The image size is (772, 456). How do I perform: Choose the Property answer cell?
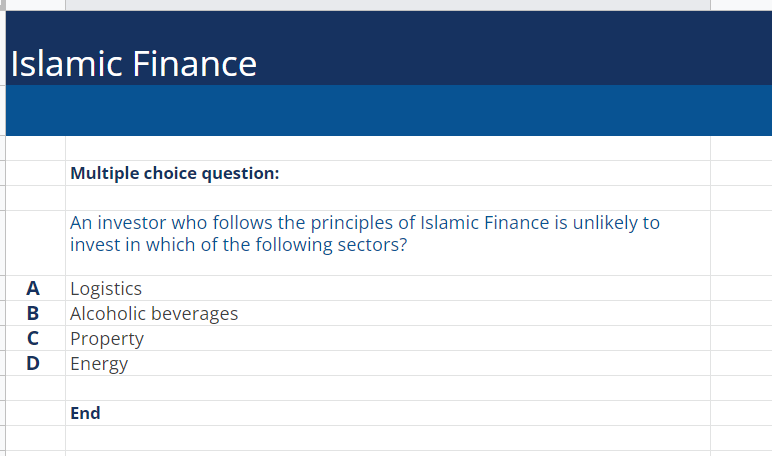pyautogui.click(x=107, y=338)
